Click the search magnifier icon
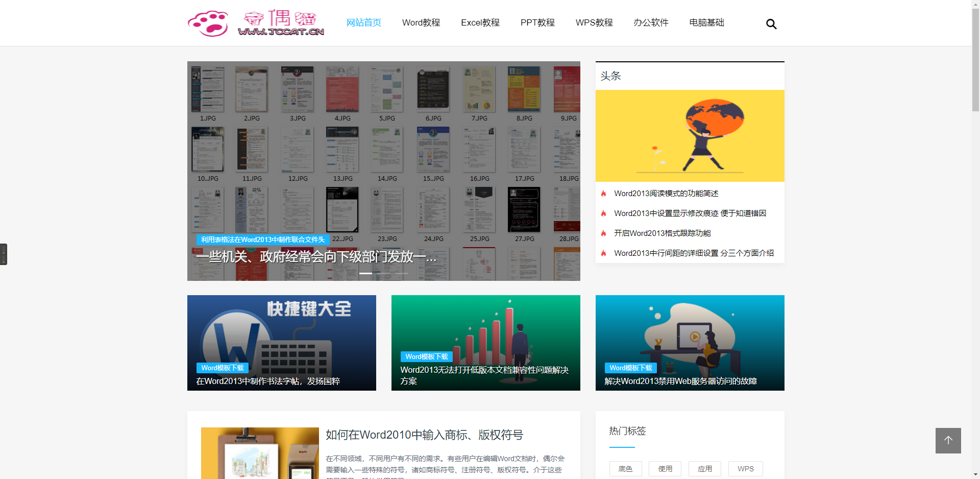The width and height of the screenshot is (980, 479). click(x=771, y=24)
